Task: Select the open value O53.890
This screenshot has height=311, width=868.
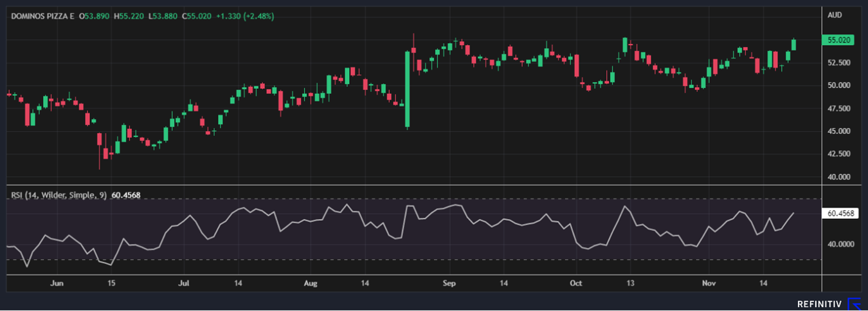Action: [95, 15]
